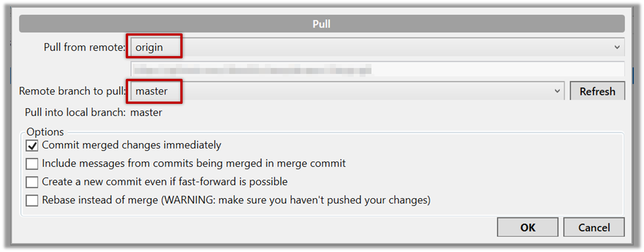Viewport: 644px width, 252px height.
Task: Click the 'Pull into local branch:' label
Action: (x=75, y=113)
